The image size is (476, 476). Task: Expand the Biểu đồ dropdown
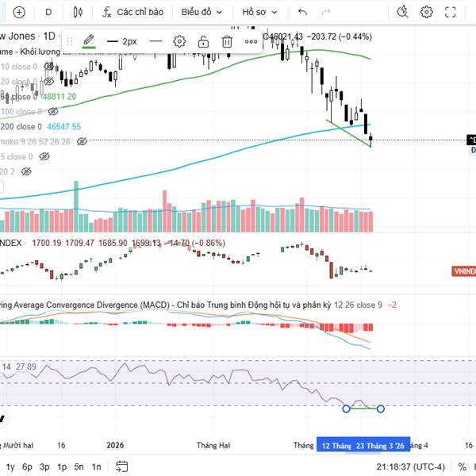[202, 12]
